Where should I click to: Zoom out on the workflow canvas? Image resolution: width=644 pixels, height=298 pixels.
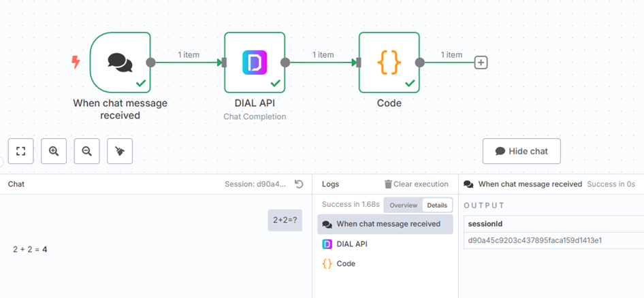tap(86, 151)
